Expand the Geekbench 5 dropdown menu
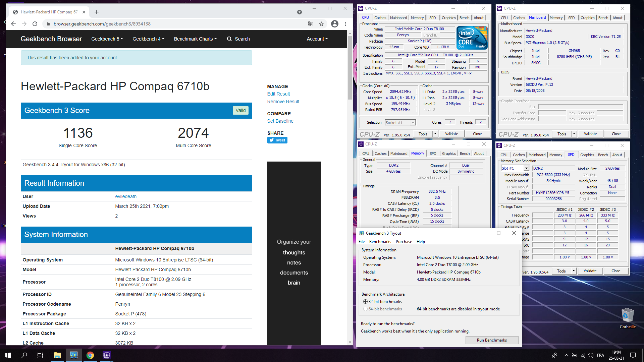Screen dimensions: 644x362 pos(107,39)
